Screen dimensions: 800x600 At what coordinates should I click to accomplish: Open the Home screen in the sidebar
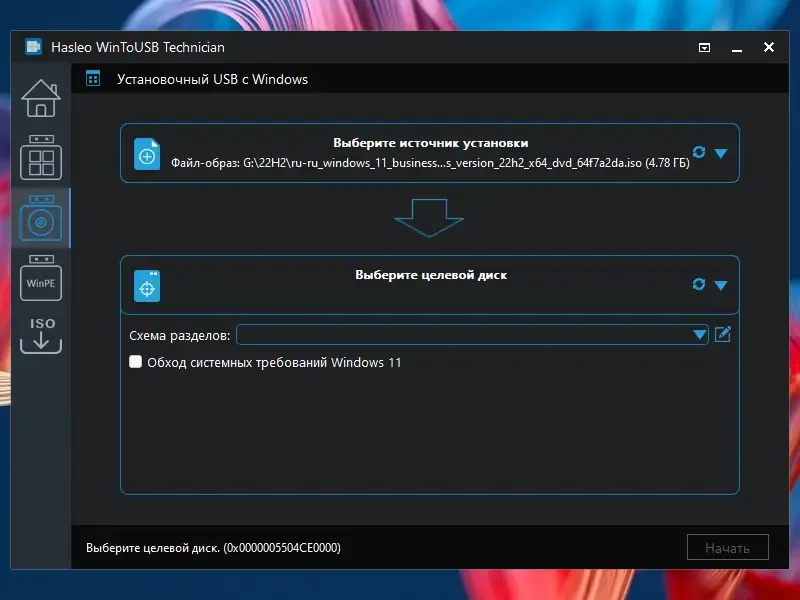(x=41, y=99)
